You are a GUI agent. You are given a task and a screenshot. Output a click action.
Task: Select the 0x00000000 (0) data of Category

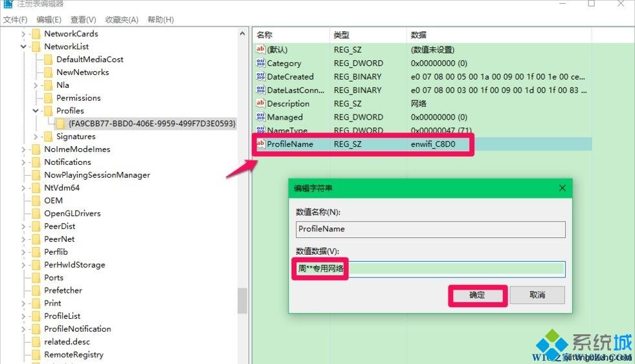(x=439, y=63)
